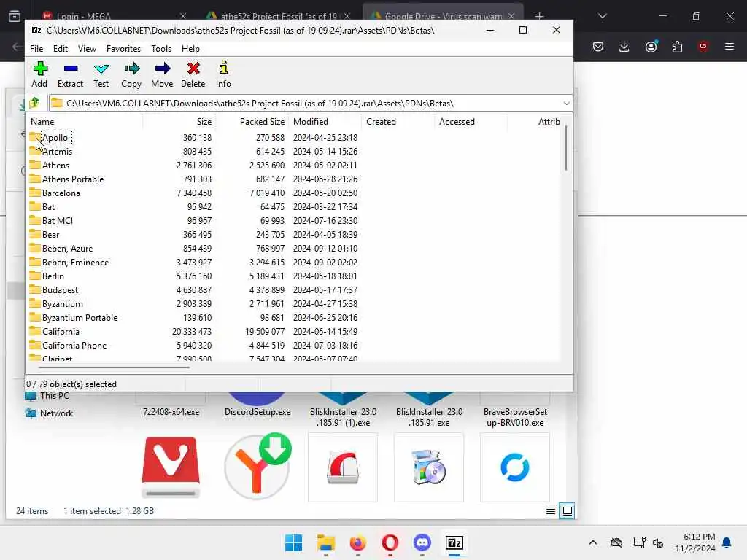
Task: Click the Extract toolbar icon
Action: pyautogui.click(x=71, y=74)
